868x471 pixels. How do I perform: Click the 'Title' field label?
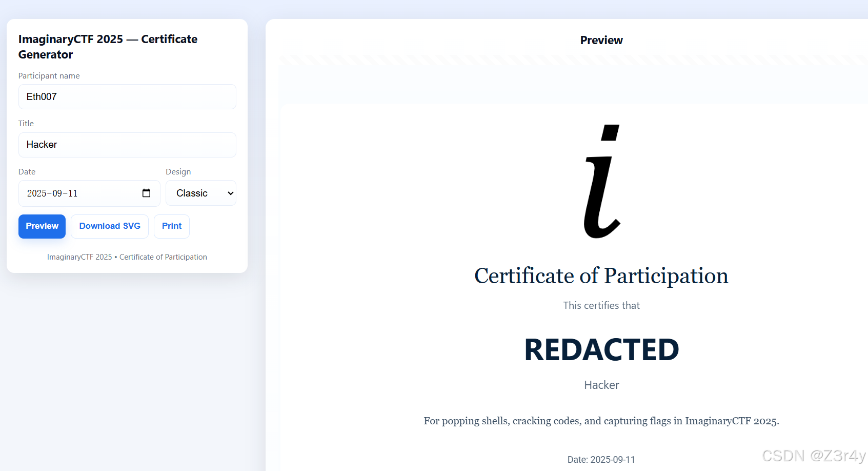(26, 124)
